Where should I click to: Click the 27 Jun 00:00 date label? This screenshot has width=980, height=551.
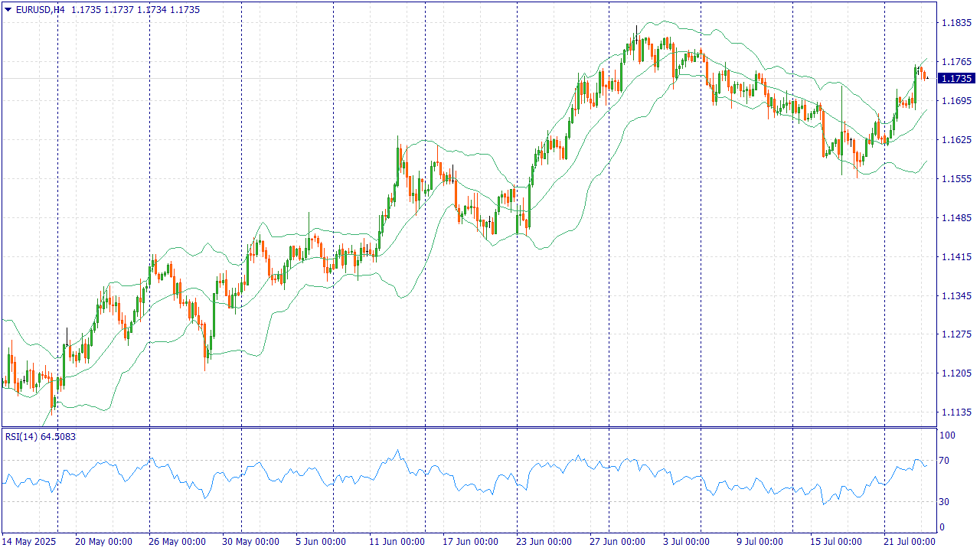click(x=617, y=542)
